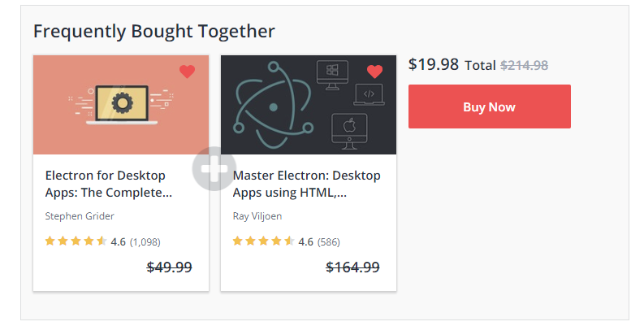The image size is (644, 326).
Task: Click the laptop gear course thumbnail
Action: coord(120,105)
